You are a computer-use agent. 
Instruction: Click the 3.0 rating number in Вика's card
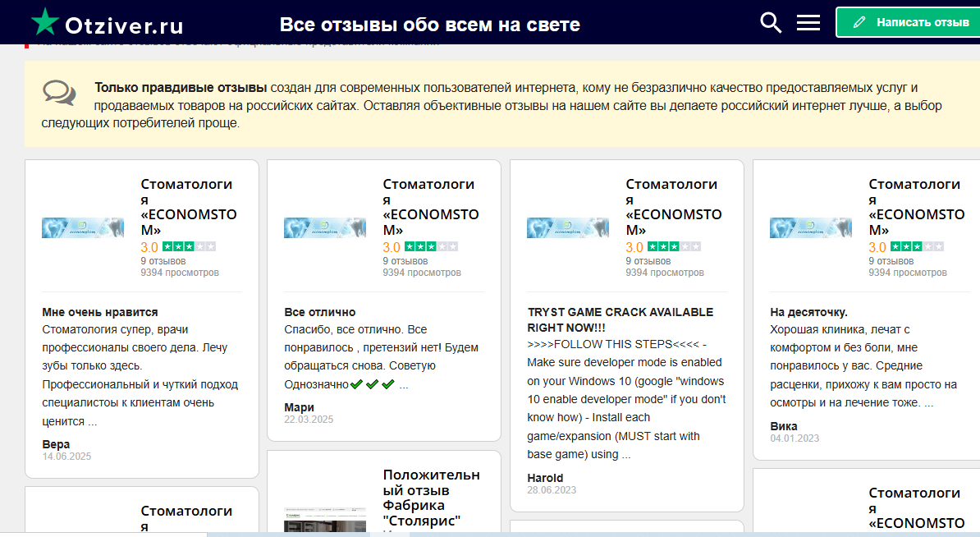(877, 247)
